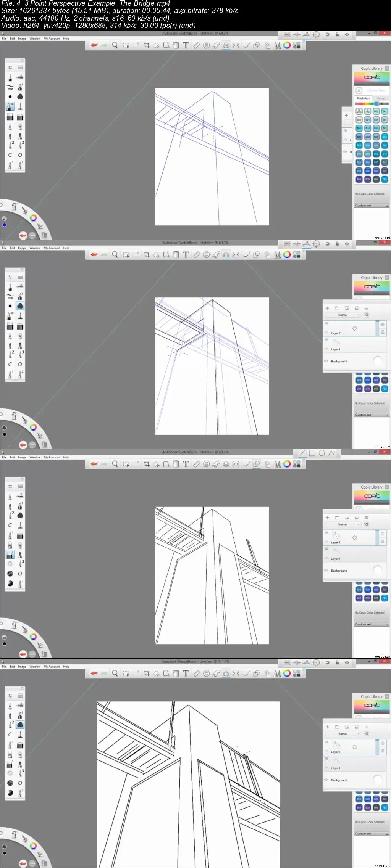Click lagoon Undo arrow in third frame
This screenshot has height=868, width=391.
click(x=23, y=654)
